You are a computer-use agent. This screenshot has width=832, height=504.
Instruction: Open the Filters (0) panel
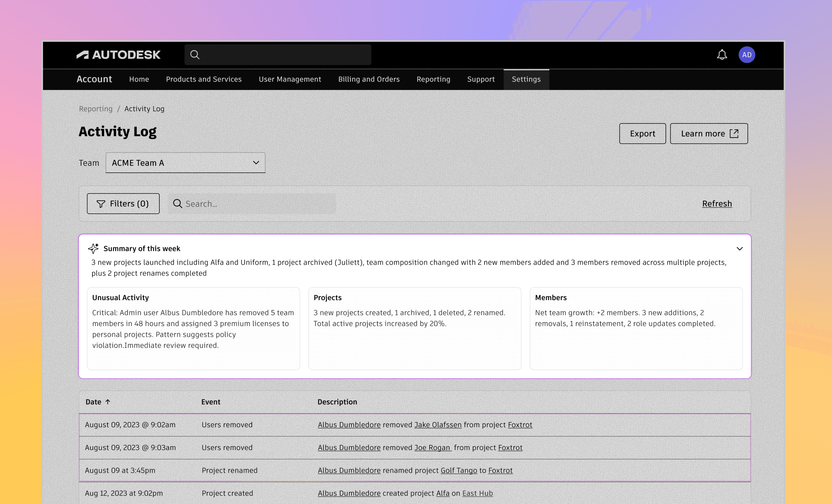click(123, 204)
